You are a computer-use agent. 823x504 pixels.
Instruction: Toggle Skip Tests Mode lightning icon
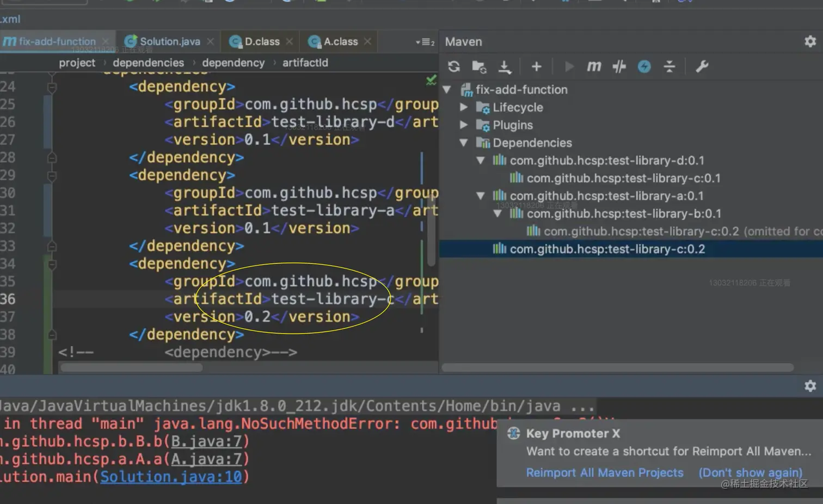click(x=644, y=66)
